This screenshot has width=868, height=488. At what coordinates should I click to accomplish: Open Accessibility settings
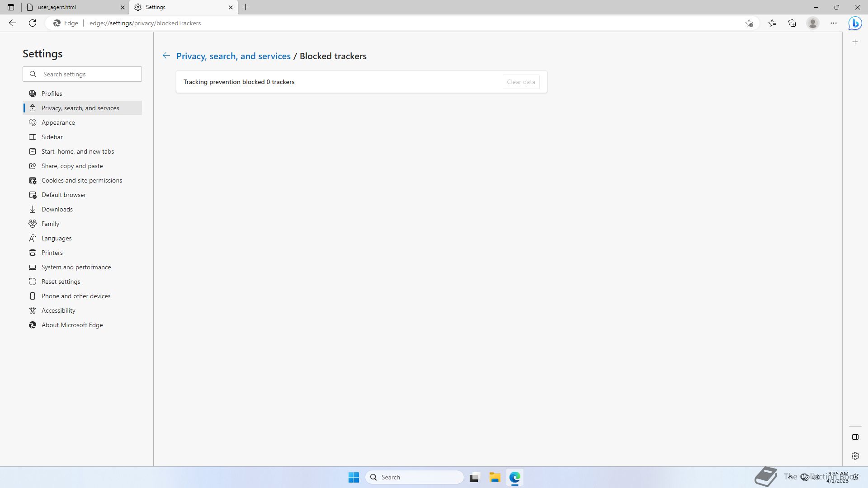[82, 310]
